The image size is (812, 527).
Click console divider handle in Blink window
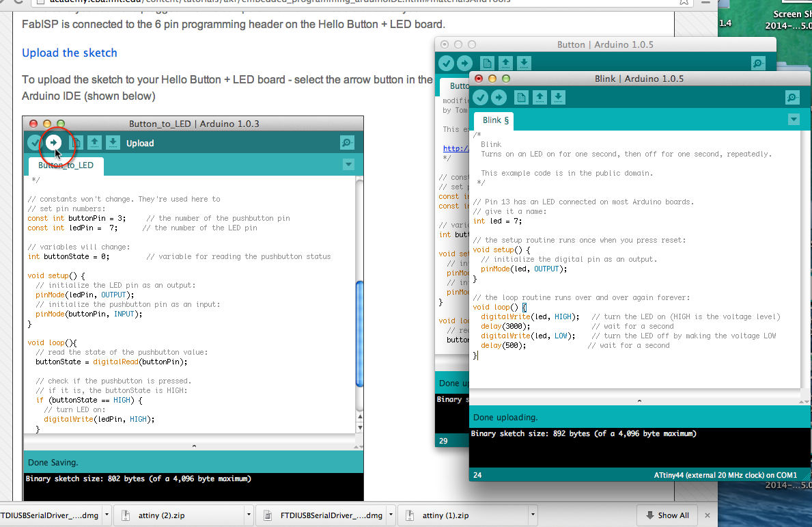pos(639,401)
